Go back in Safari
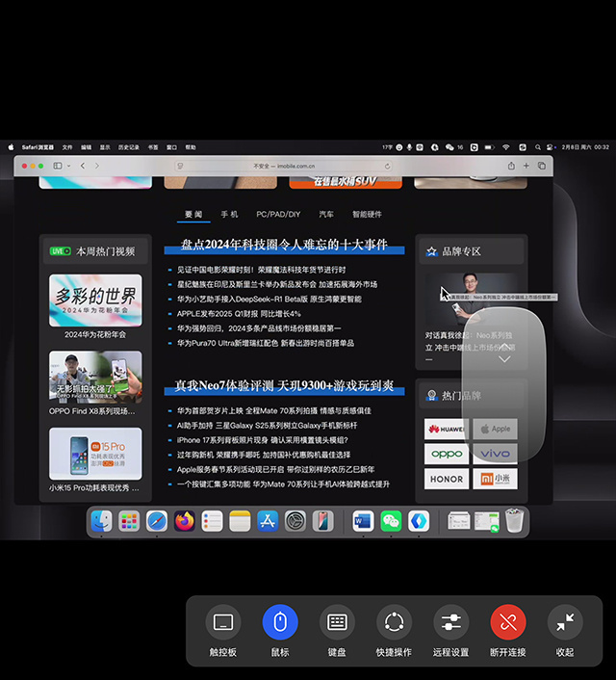 [83, 166]
